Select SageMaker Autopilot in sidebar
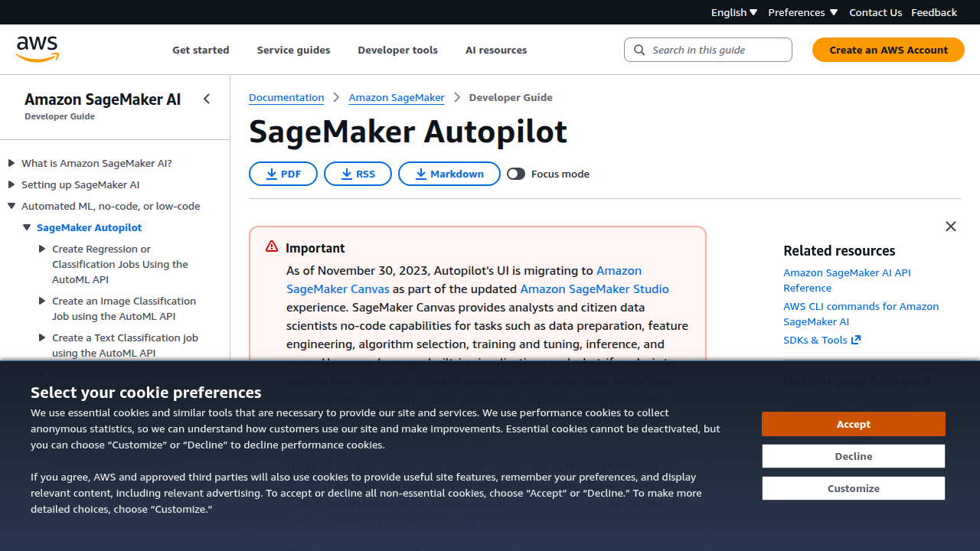 [x=89, y=227]
